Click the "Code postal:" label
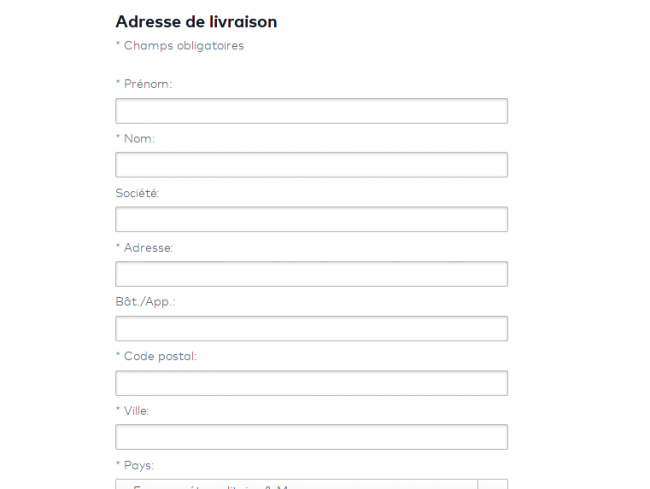 point(160,356)
